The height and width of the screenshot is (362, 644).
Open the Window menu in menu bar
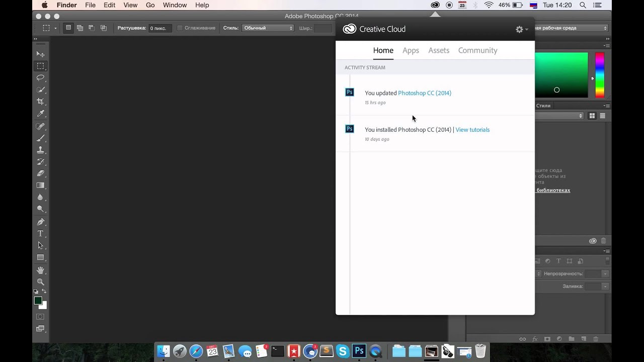click(175, 5)
